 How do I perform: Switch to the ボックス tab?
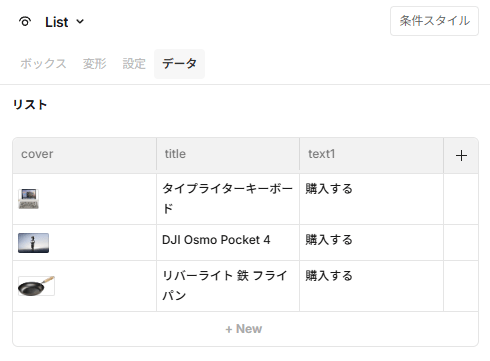pos(43,64)
